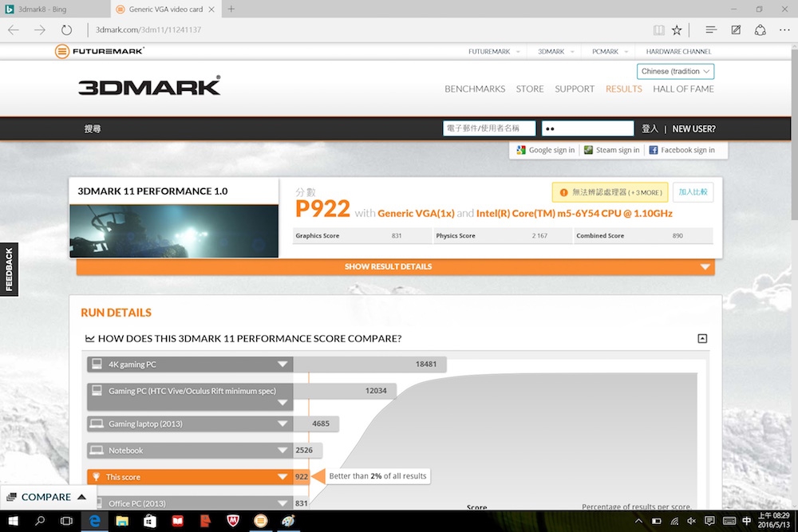Click the NEW USER? link
Screen dimensions: 798x532
point(693,128)
